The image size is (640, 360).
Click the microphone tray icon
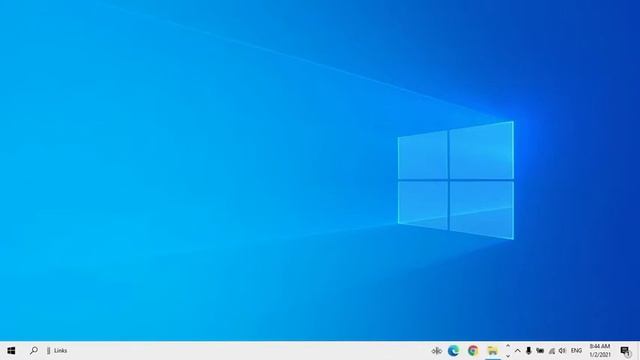coord(529,351)
